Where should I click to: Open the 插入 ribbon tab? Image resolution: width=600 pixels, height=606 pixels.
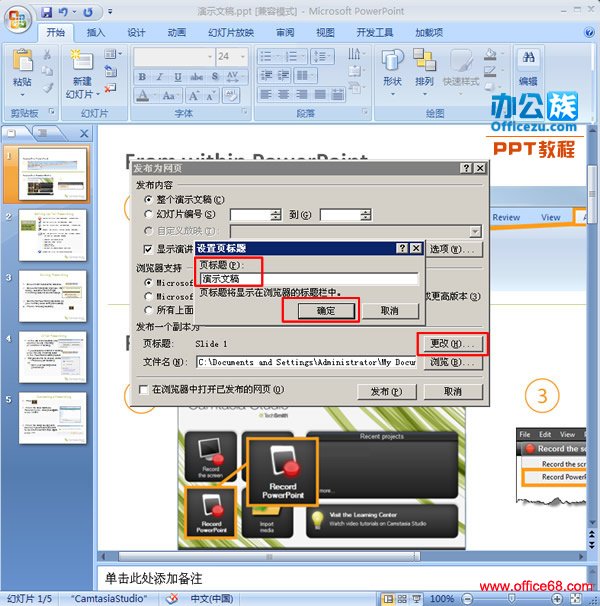pos(95,32)
